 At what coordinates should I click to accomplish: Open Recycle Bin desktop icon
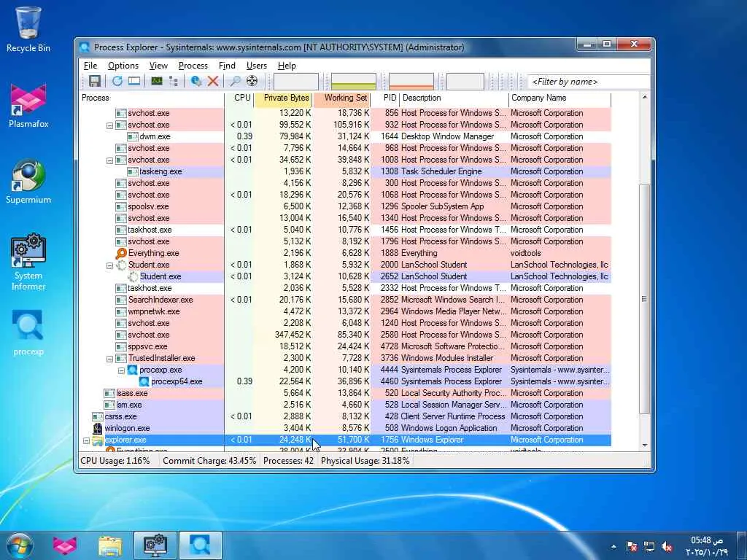[x=28, y=29]
